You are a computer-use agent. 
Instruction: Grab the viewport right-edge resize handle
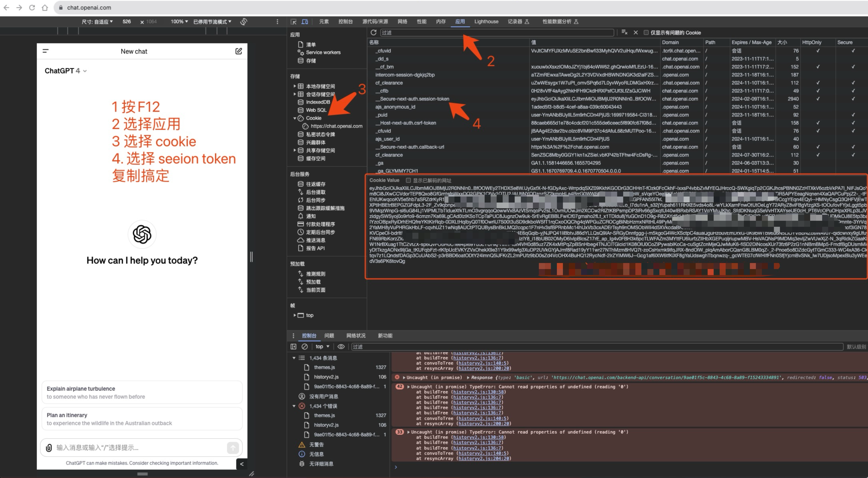[251, 257]
